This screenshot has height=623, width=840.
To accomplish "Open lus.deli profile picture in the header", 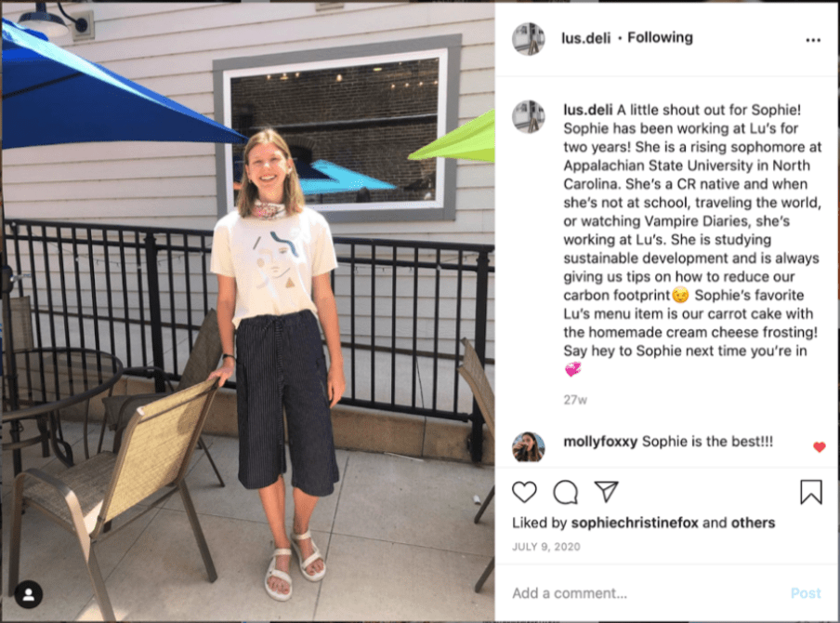I will [x=528, y=39].
